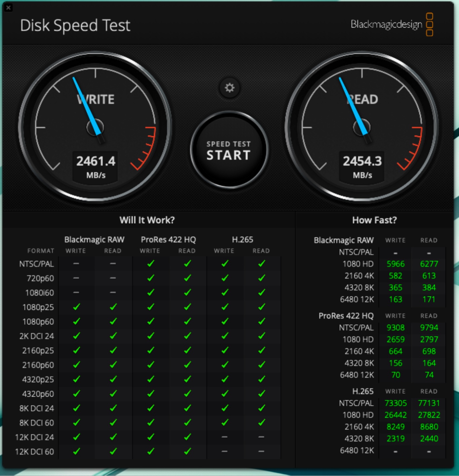Click H.265 NTSC/PAL write value 73305
Screen dimensions: 459x476
tap(395, 403)
